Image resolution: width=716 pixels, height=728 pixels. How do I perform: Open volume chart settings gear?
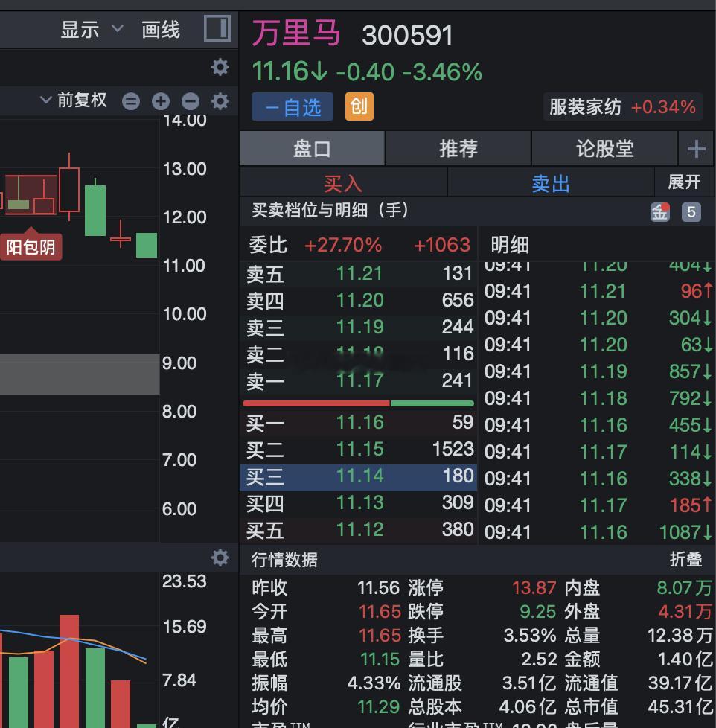[x=220, y=557]
